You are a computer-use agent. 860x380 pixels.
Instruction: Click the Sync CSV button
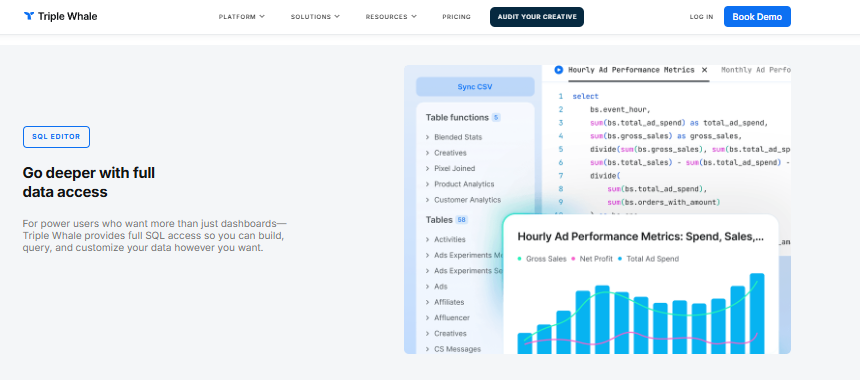tap(475, 87)
